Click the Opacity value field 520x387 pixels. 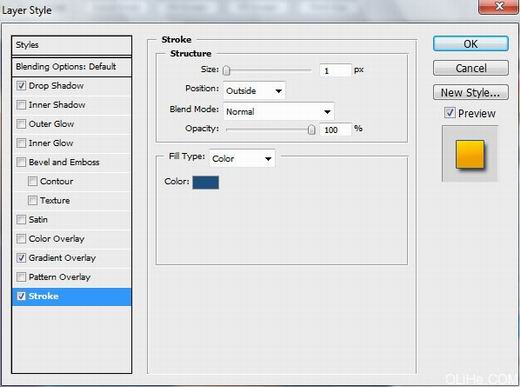(335, 130)
